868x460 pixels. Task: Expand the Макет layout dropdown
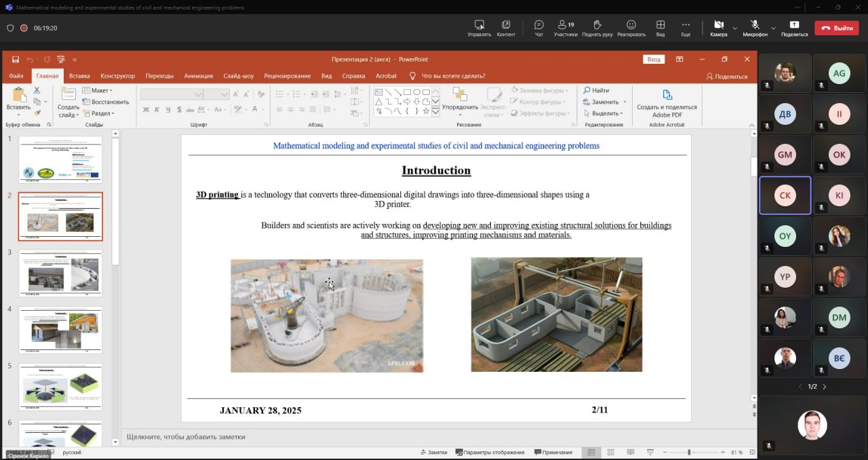click(x=98, y=90)
